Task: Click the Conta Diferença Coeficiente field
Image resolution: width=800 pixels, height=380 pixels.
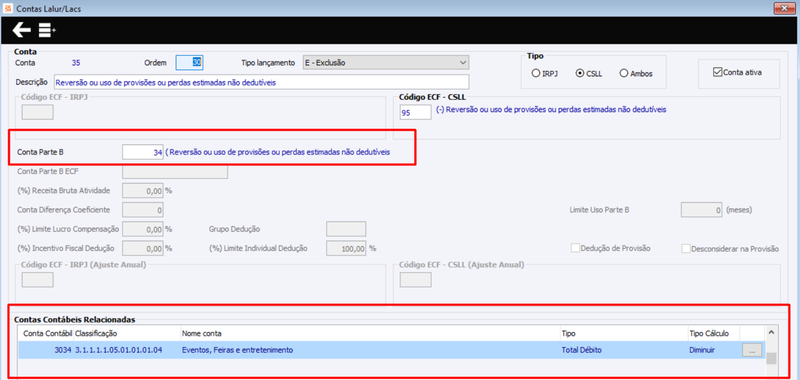Action: (x=143, y=210)
